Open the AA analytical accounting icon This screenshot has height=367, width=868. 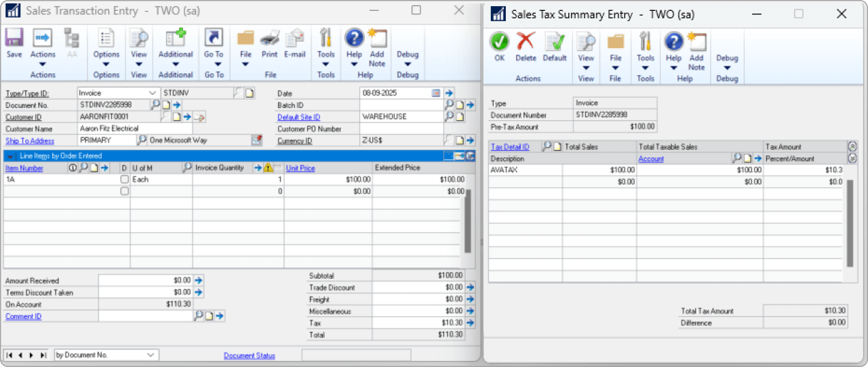tap(71, 43)
